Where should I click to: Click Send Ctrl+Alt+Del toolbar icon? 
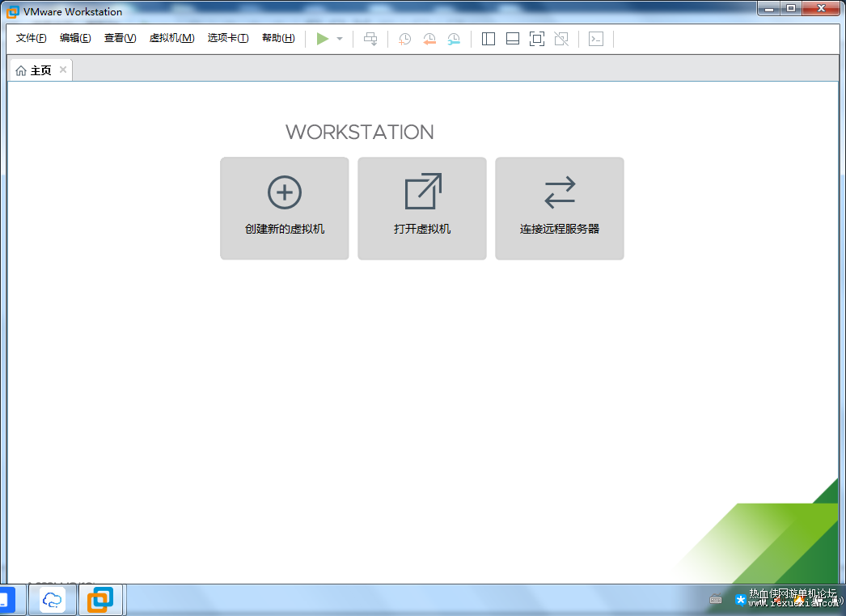pyautogui.click(x=370, y=39)
